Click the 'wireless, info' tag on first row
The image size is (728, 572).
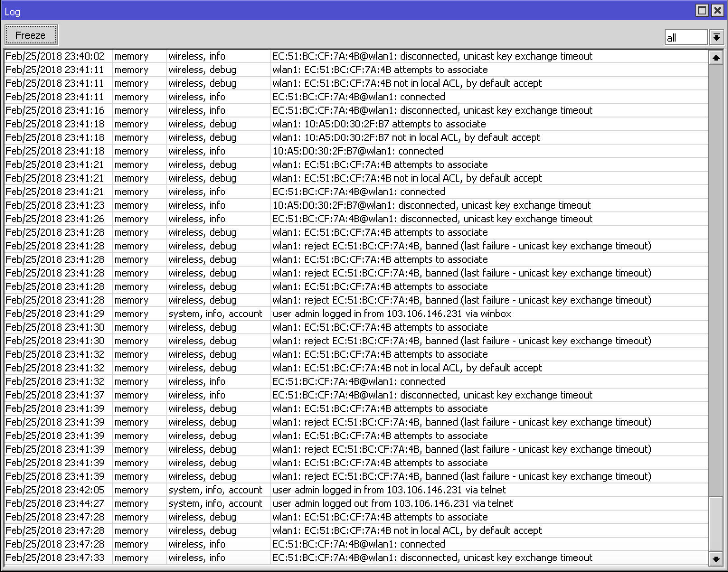197,56
